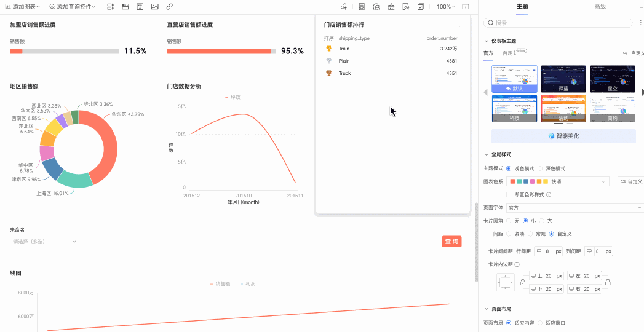644x332 pixels.
Task: Click the 智能美化 button
Action: [x=563, y=136]
